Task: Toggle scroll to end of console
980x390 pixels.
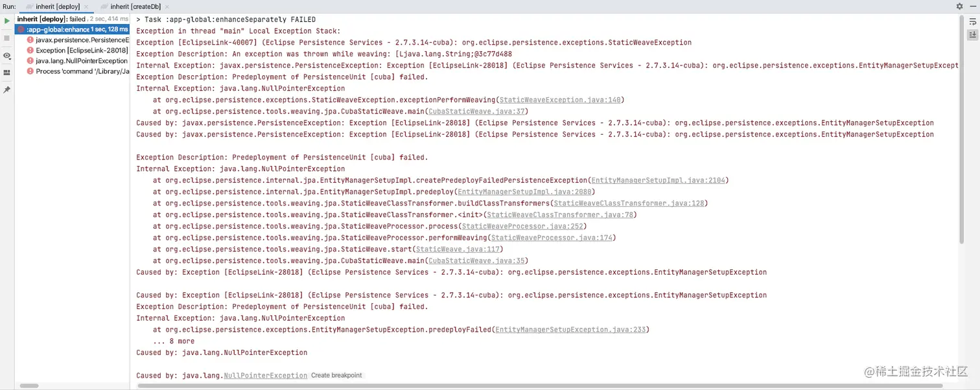Action: [973, 36]
